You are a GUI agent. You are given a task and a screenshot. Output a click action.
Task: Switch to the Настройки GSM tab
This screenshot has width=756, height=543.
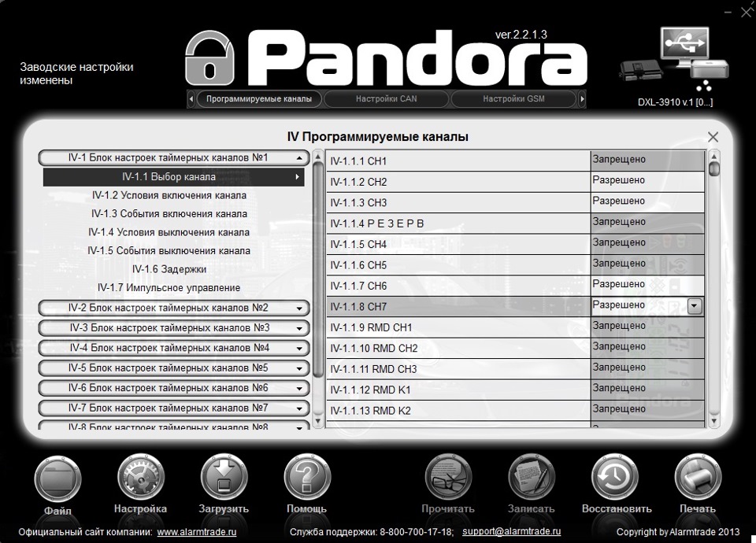tap(513, 99)
